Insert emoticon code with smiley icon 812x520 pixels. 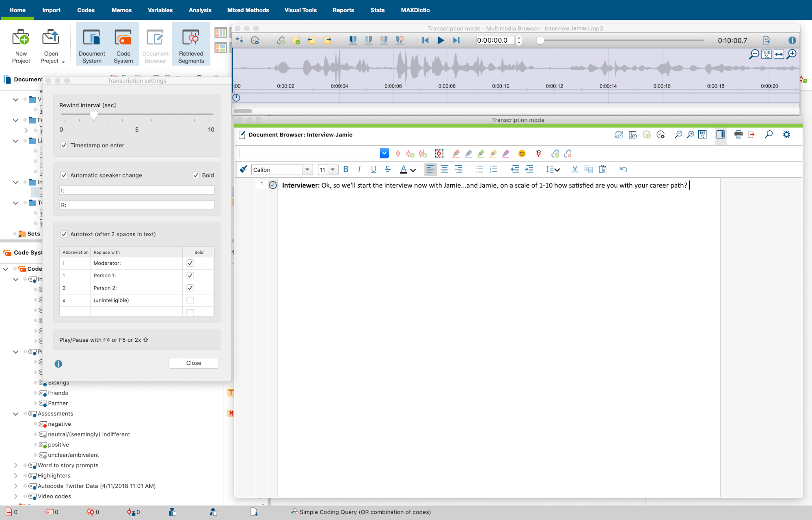[x=522, y=153]
